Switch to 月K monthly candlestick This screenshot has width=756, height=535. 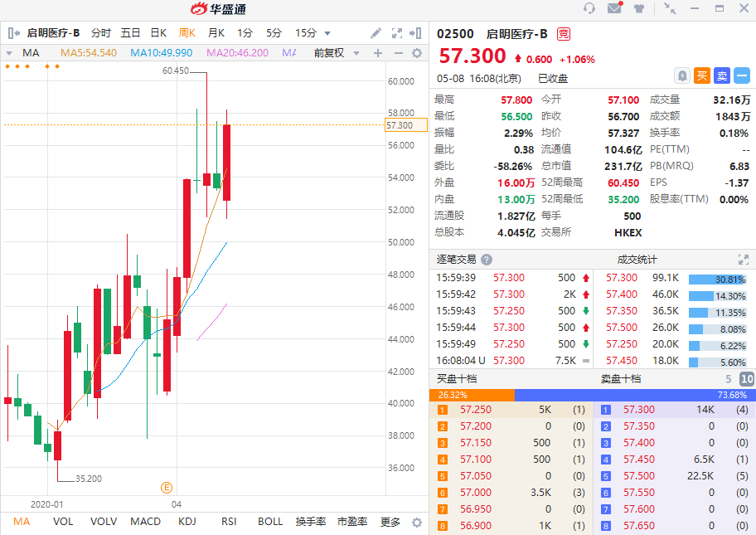216,33
